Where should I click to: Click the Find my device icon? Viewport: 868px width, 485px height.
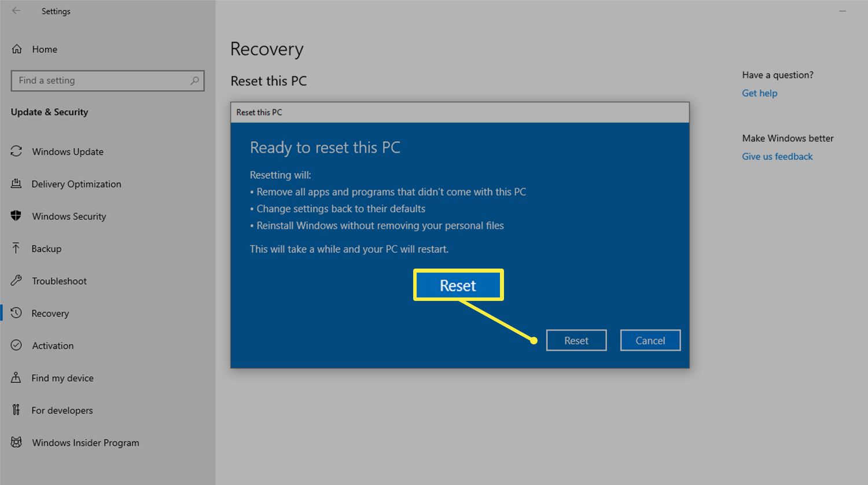[16, 378]
